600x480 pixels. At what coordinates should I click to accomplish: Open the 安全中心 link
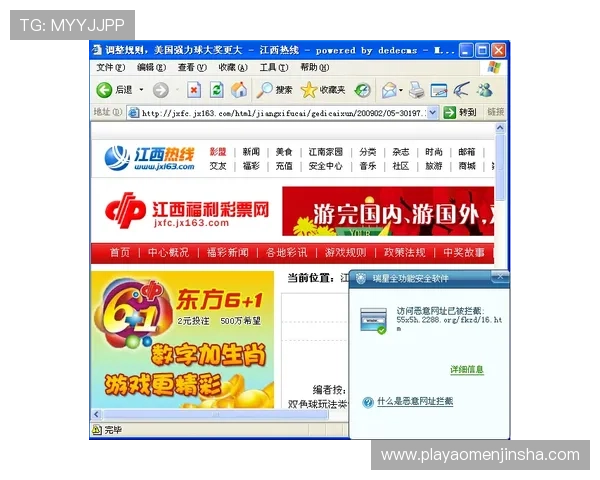pyautogui.click(x=326, y=166)
